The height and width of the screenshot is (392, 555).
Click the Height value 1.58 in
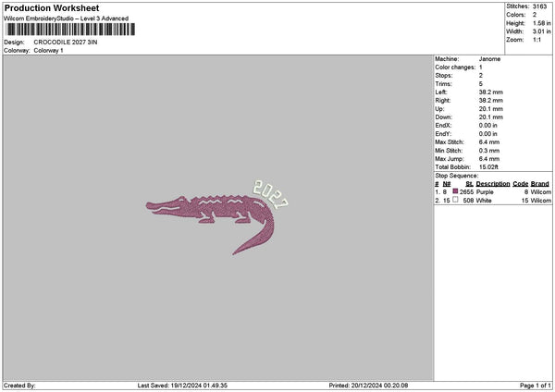point(541,23)
